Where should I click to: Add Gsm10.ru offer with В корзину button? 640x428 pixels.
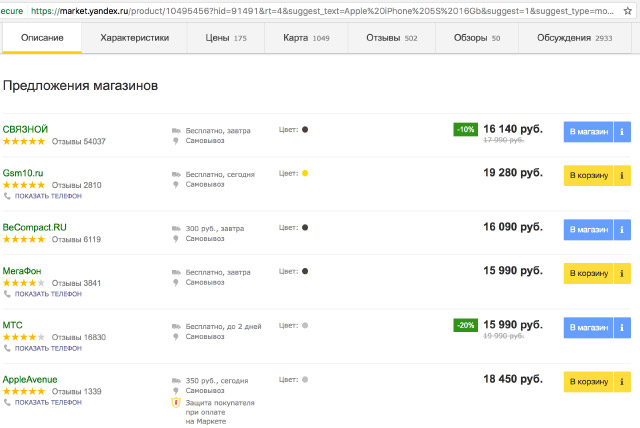click(x=589, y=175)
